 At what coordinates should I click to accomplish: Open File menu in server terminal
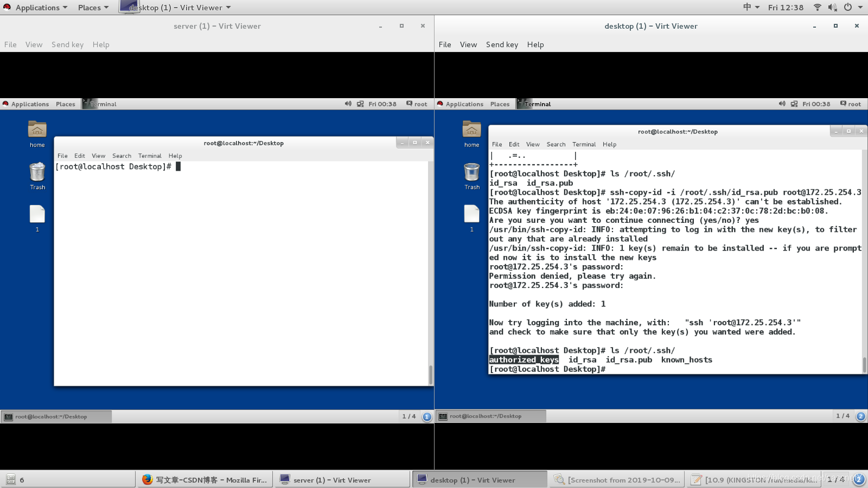pos(62,156)
